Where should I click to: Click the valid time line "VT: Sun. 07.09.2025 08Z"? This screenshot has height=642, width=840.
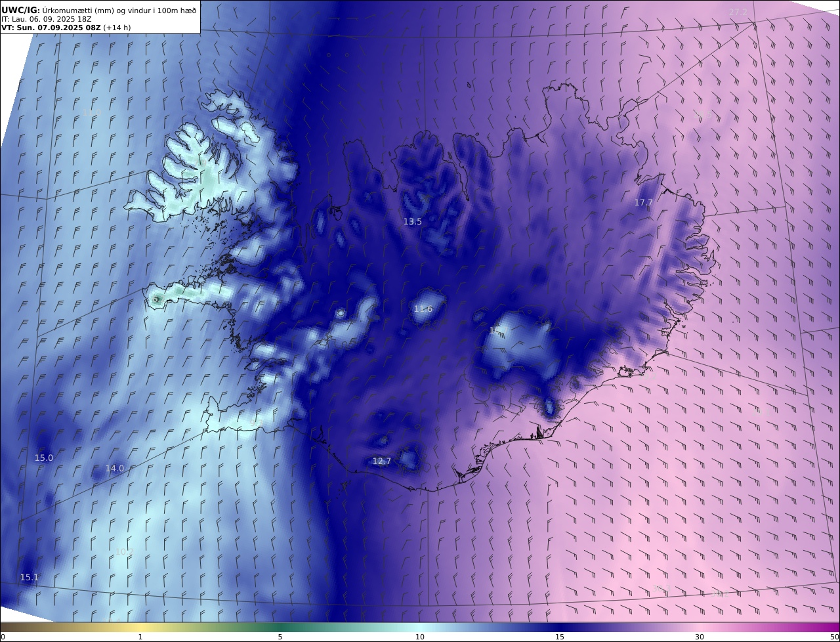(x=51, y=28)
